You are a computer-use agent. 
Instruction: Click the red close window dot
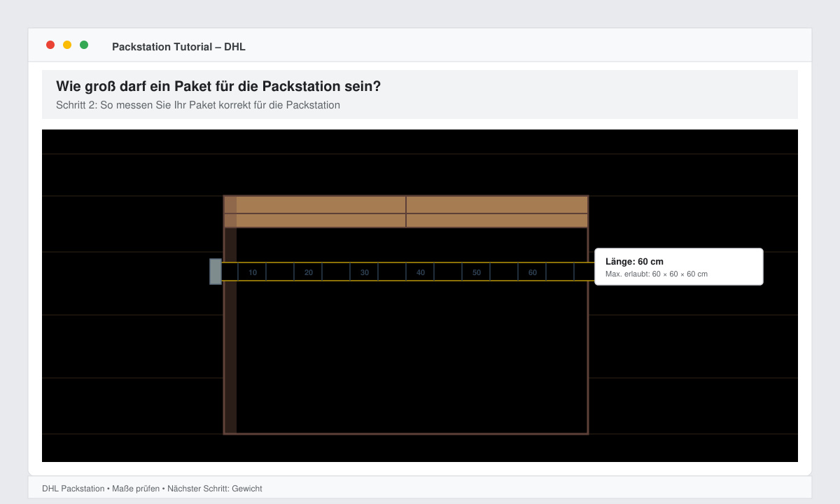click(x=50, y=45)
